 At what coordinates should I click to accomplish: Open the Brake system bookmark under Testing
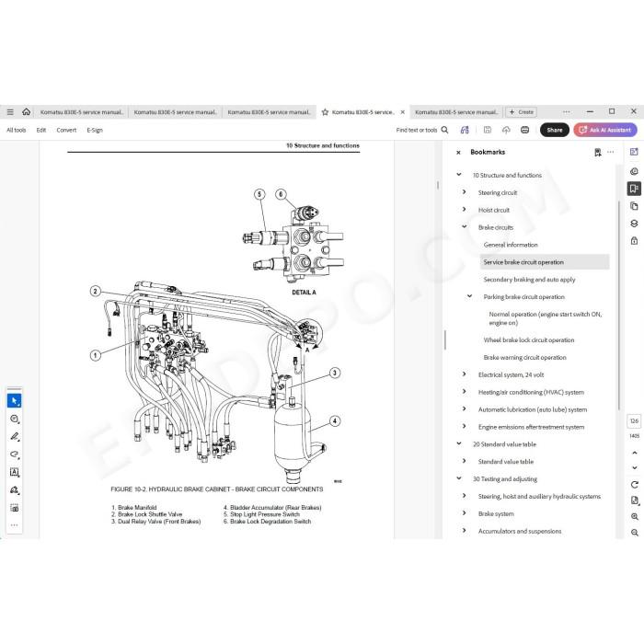pyautogui.click(x=496, y=513)
